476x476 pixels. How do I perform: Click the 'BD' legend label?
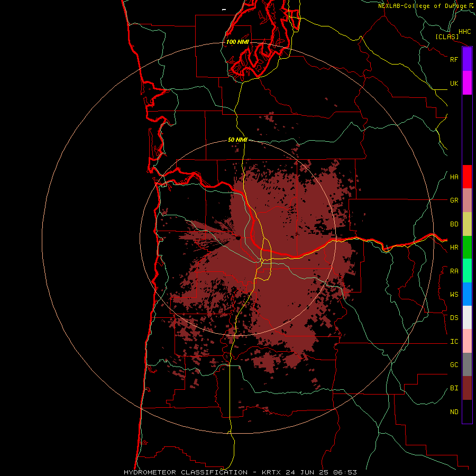[454, 224]
